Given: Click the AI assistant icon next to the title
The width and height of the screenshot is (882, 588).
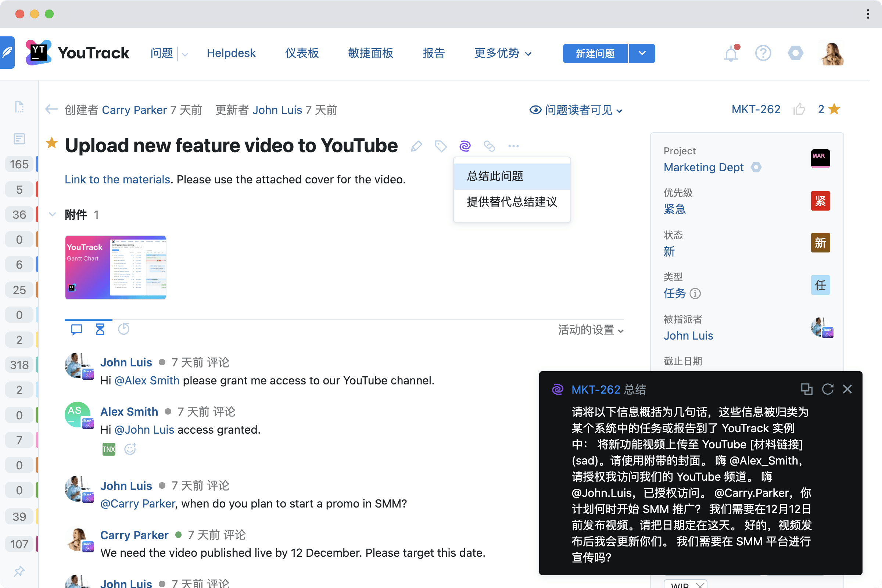Looking at the screenshot, I should click(465, 146).
